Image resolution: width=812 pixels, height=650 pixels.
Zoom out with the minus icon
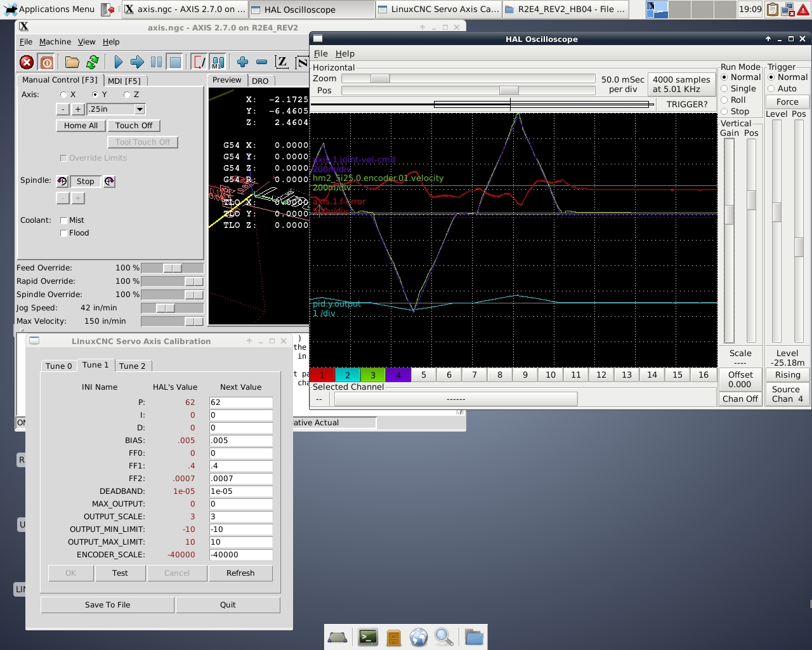pos(261,62)
